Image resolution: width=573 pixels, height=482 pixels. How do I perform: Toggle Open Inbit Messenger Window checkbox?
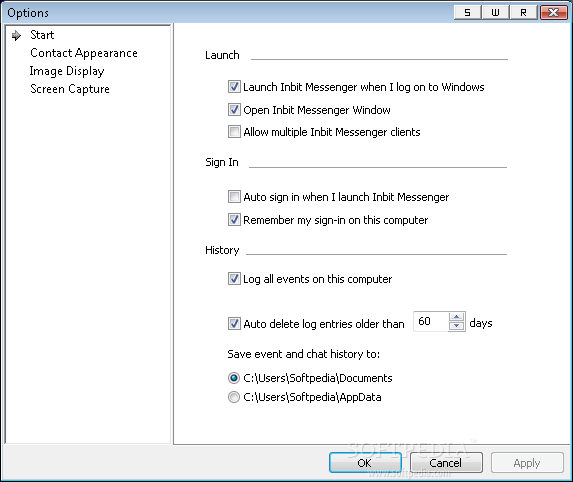(234, 110)
